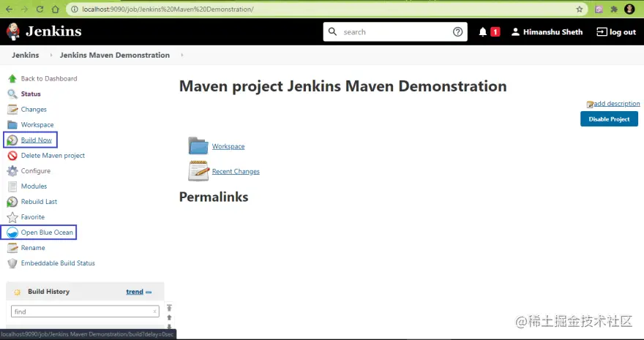Click the Build Now clock icon
Screen dimensions: 644x340
coord(12,140)
